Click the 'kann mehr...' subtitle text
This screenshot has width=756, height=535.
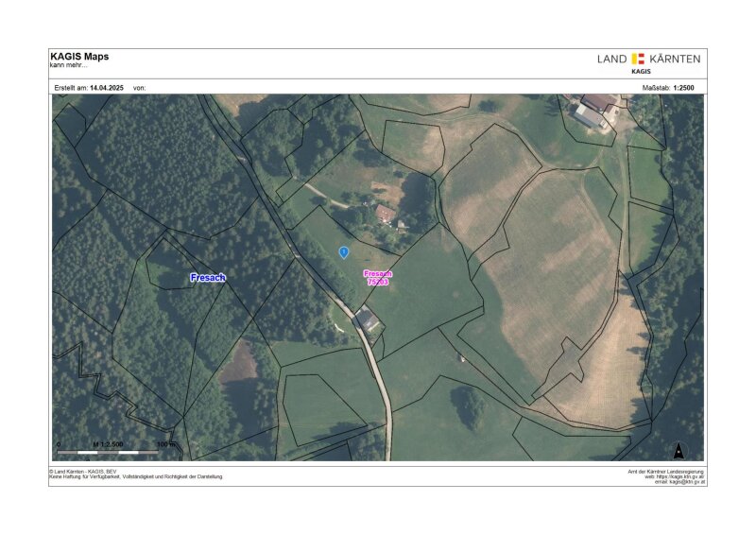pos(67,65)
